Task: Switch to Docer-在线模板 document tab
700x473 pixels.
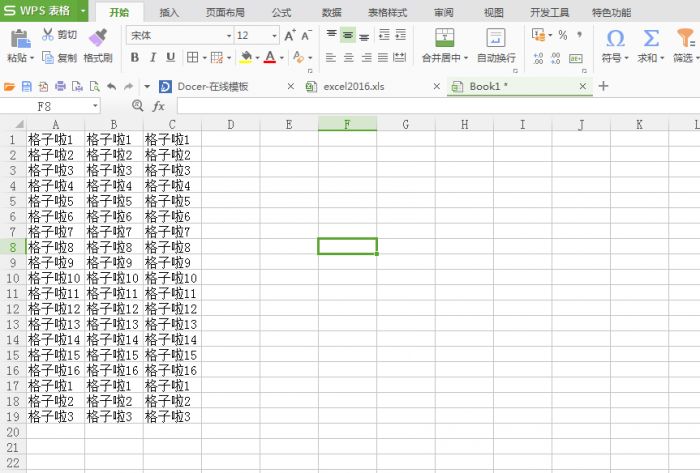Action: (212, 87)
